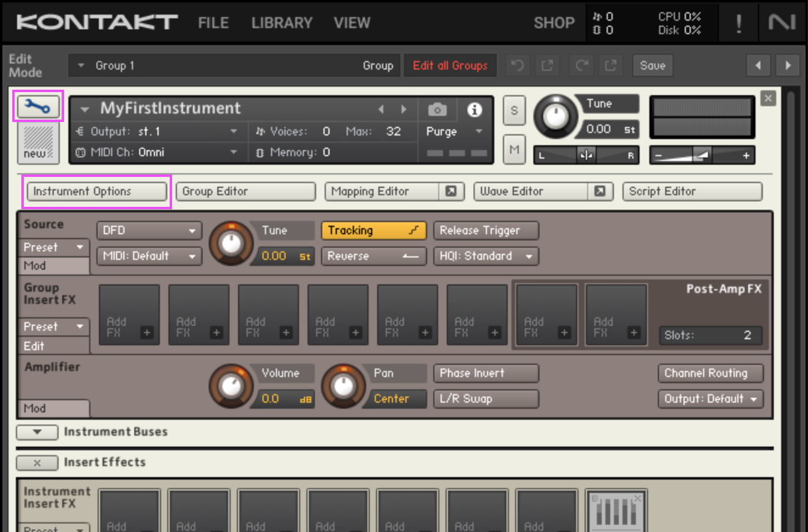Enable Release Trigger
808x532 pixels.
pos(486,231)
